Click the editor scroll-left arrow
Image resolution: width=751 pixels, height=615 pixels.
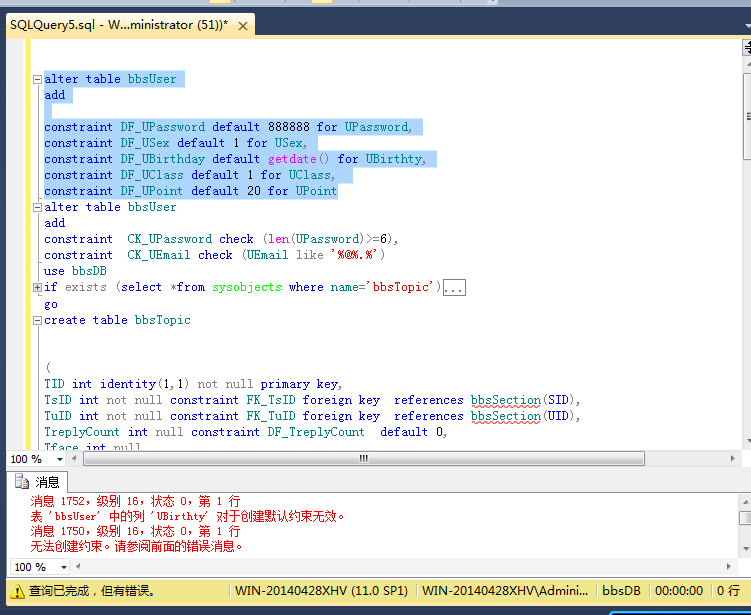point(72,459)
